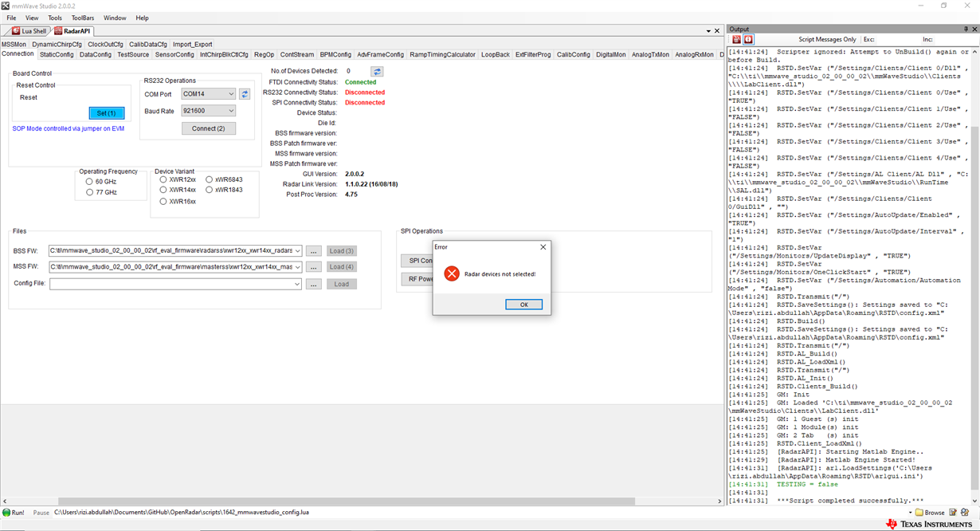This screenshot has height=531, width=980.
Task: Click the Set (1) reset button
Action: coord(106,113)
